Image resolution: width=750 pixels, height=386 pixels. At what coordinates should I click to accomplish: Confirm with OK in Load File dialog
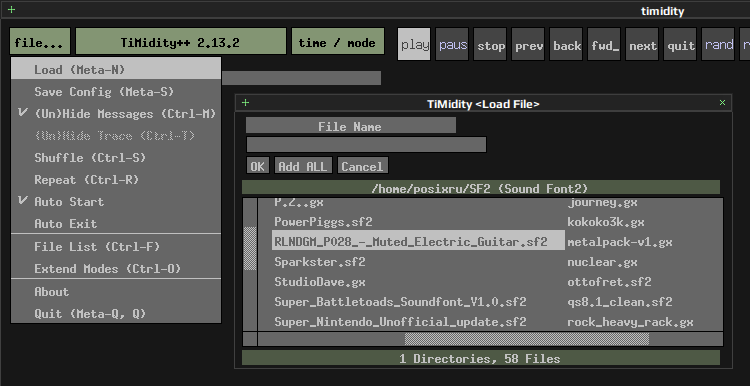pyautogui.click(x=257, y=166)
